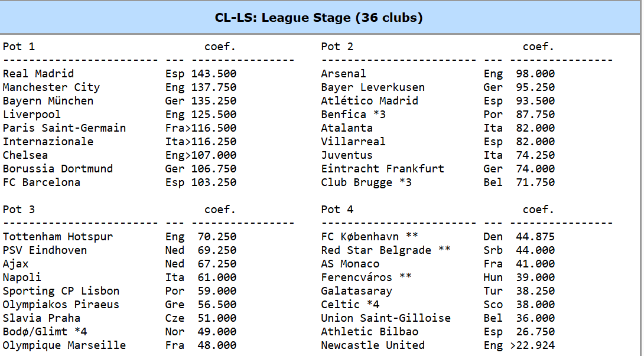Screen dimensions: 644x356
Task: Select Benfica *3 entry
Action: 353,114
